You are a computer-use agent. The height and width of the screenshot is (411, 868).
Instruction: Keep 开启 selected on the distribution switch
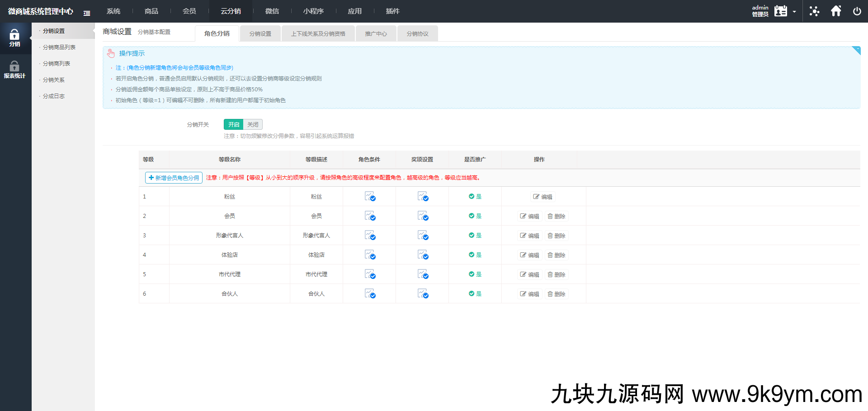[x=233, y=124]
